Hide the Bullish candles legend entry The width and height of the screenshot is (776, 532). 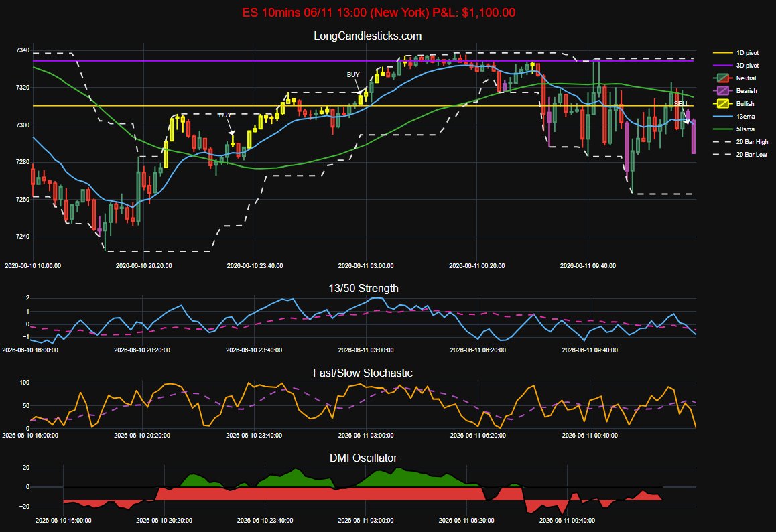[734, 103]
